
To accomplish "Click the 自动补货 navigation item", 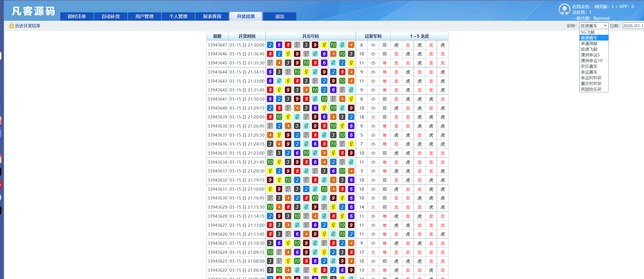I will pyautogui.click(x=110, y=16).
